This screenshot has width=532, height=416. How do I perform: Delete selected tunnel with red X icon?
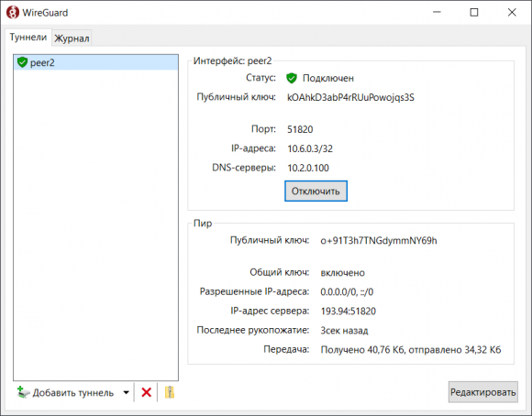pos(146,392)
